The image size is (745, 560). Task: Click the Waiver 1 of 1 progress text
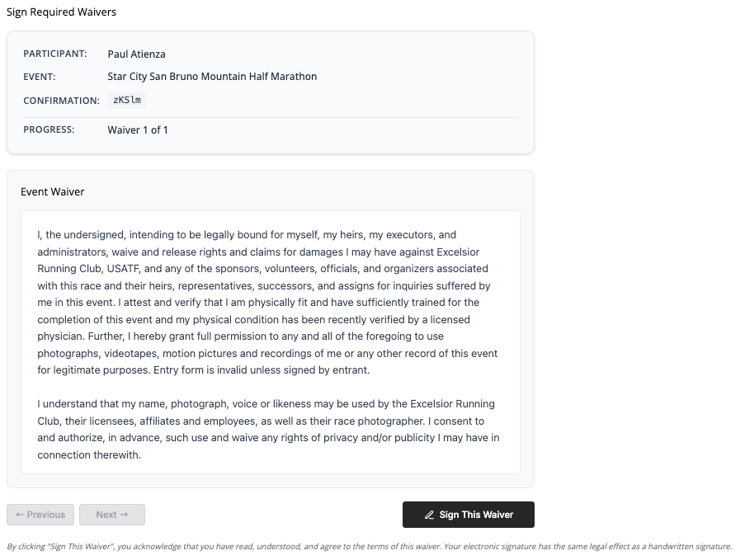[x=138, y=129]
